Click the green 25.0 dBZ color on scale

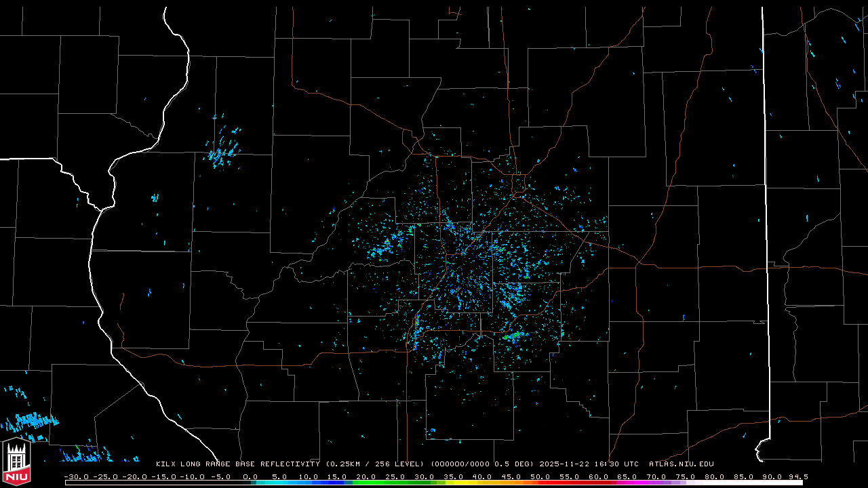click(395, 483)
